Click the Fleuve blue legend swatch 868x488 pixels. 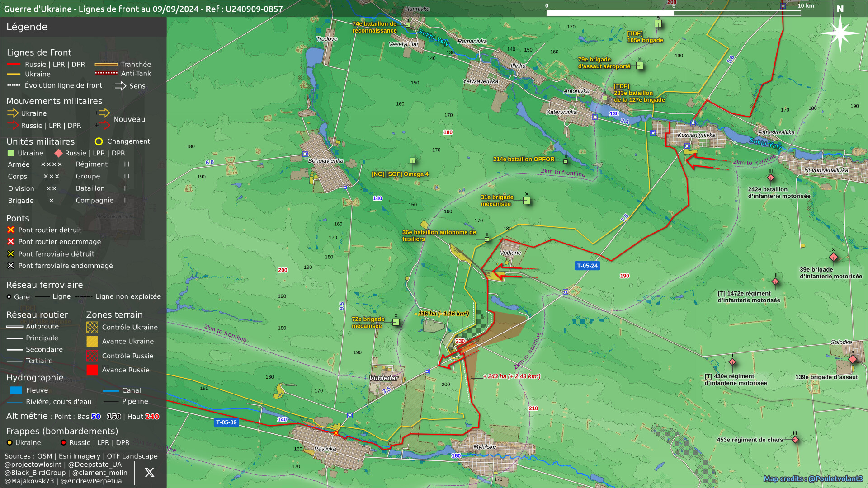[16, 390]
